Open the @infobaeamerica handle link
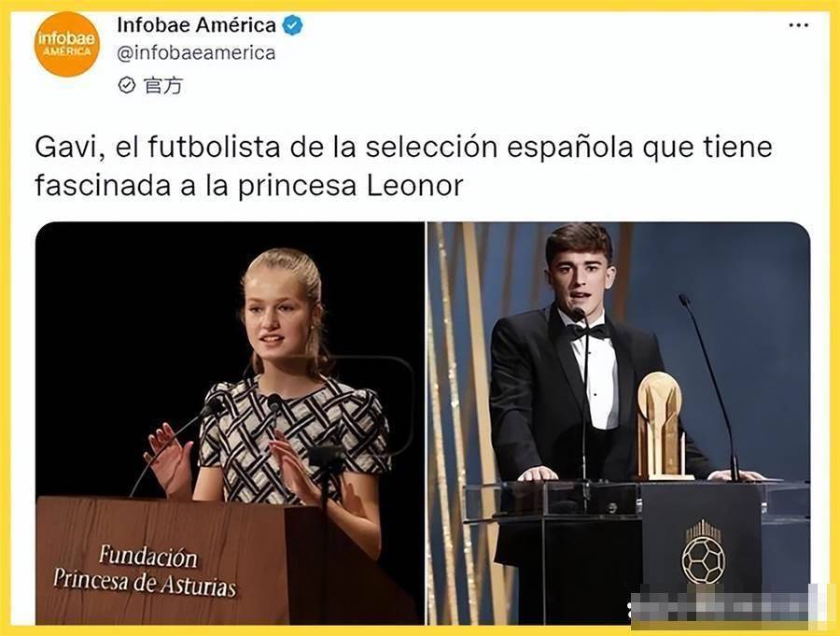840x636 pixels. coord(196,53)
